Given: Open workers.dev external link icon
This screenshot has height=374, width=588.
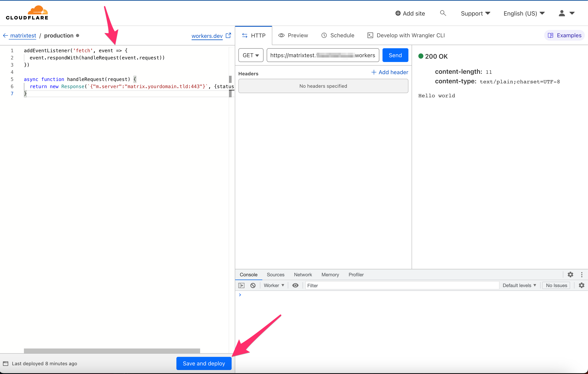Looking at the screenshot, I should click(x=228, y=36).
